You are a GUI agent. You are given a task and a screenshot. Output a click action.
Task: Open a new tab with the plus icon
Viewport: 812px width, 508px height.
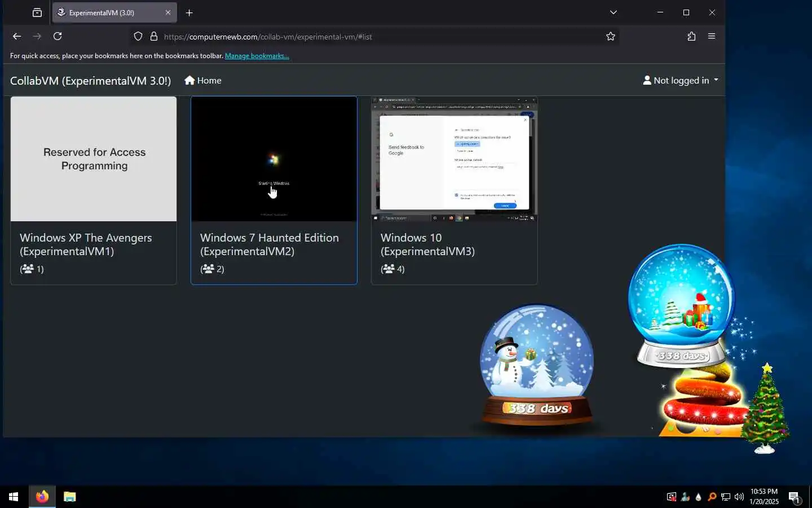189,12
